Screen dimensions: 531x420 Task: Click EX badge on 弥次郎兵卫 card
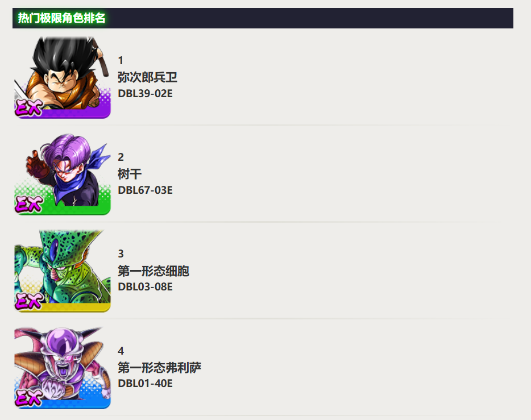coord(28,107)
